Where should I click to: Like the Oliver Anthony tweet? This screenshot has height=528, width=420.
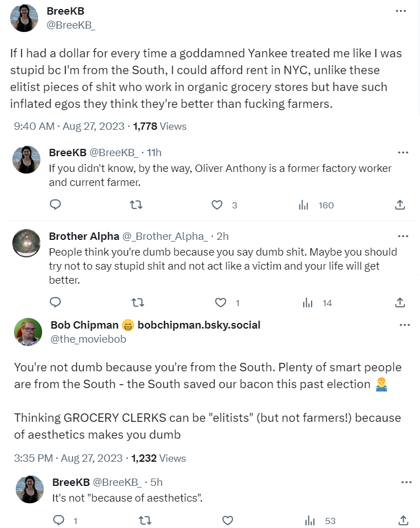[x=217, y=205]
